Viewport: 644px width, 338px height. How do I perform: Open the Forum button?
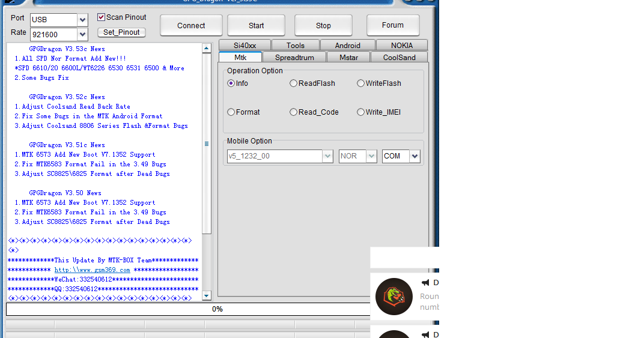tap(393, 25)
